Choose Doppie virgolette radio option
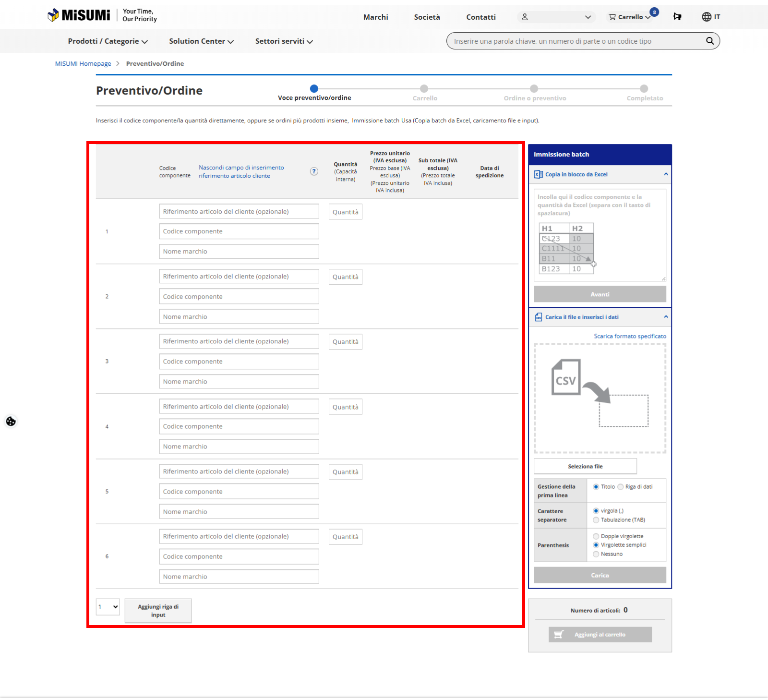The height and width of the screenshot is (700, 768). [596, 536]
